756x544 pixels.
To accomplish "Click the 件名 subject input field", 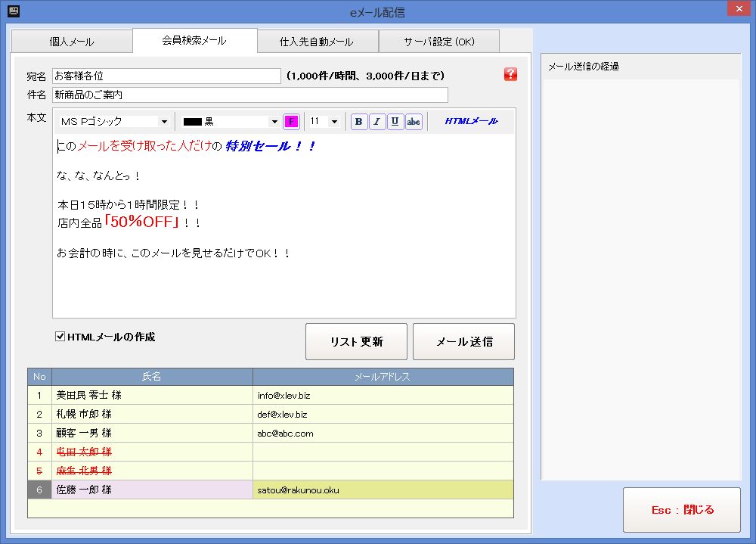I will (249, 95).
